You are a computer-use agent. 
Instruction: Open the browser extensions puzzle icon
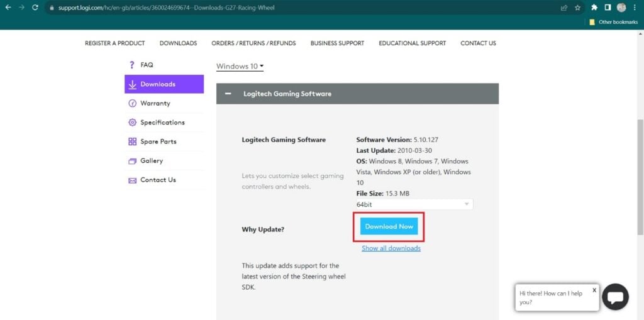(x=594, y=8)
